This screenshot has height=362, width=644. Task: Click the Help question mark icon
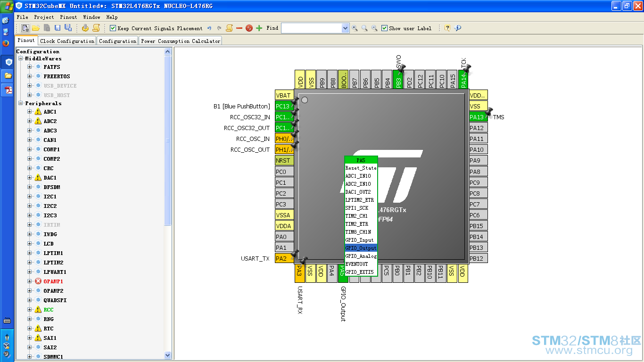(447, 28)
